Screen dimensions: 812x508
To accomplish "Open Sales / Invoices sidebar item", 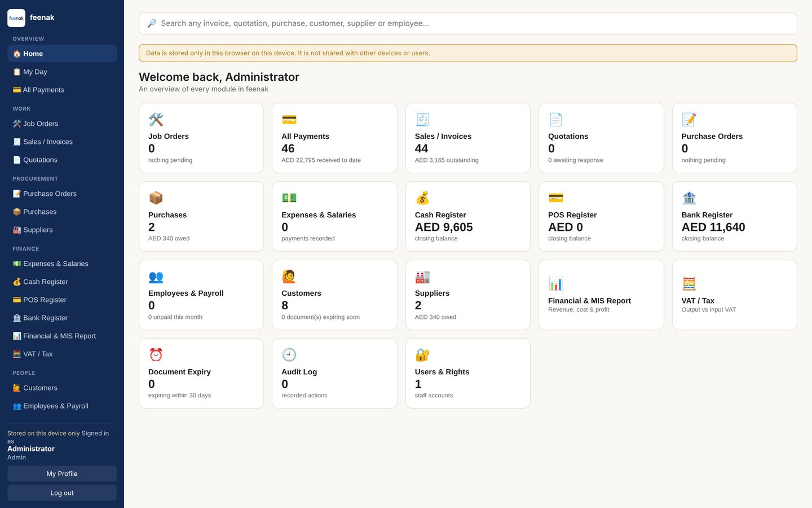I will coord(62,142).
